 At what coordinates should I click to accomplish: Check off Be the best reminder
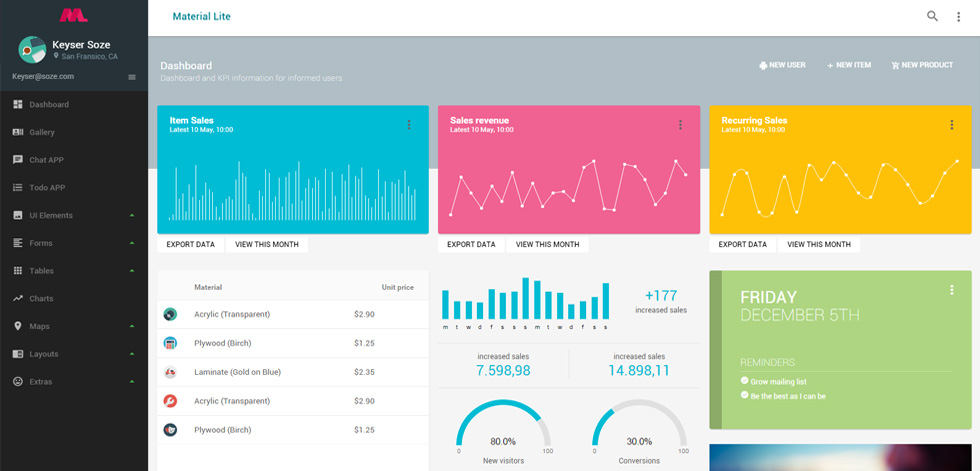tap(744, 395)
